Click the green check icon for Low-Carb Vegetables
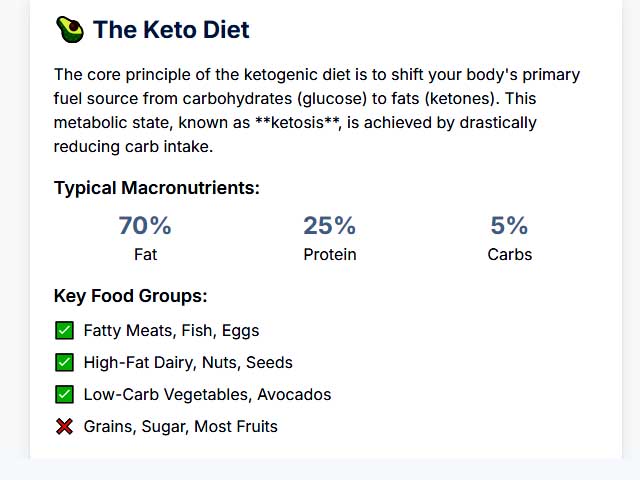The width and height of the screenshot is (640, 480). pos(64,394)
